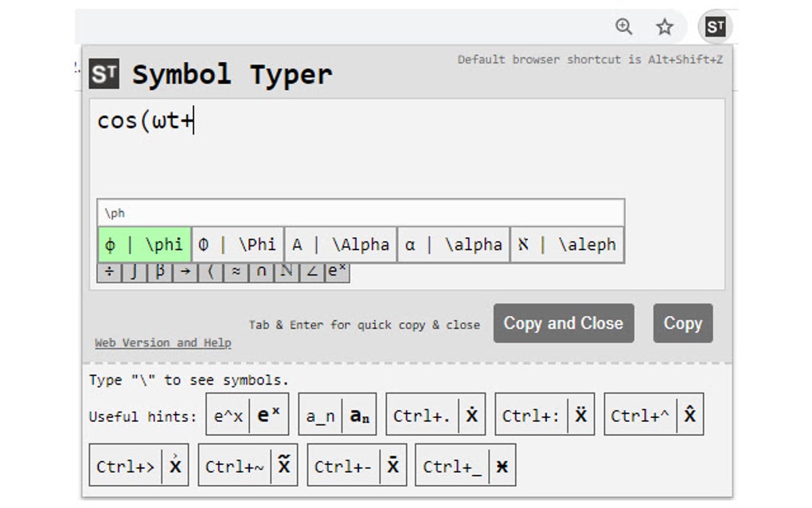The height and width of the screenshot is (508, 812).
Task: Click the Symbol Typer ST logo
Action: coord(103,75)
